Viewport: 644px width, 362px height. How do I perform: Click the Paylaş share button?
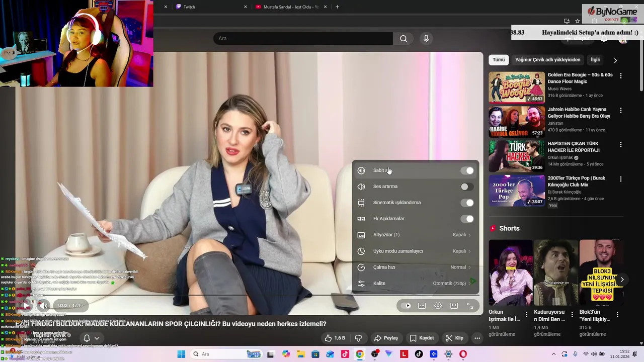pos(386,338)
